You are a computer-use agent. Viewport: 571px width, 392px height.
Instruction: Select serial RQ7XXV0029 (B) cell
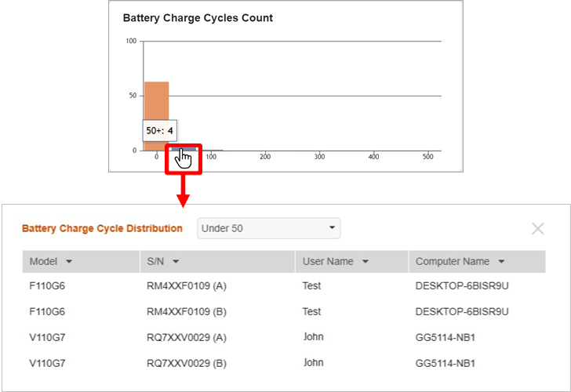(x=187, y=364)
